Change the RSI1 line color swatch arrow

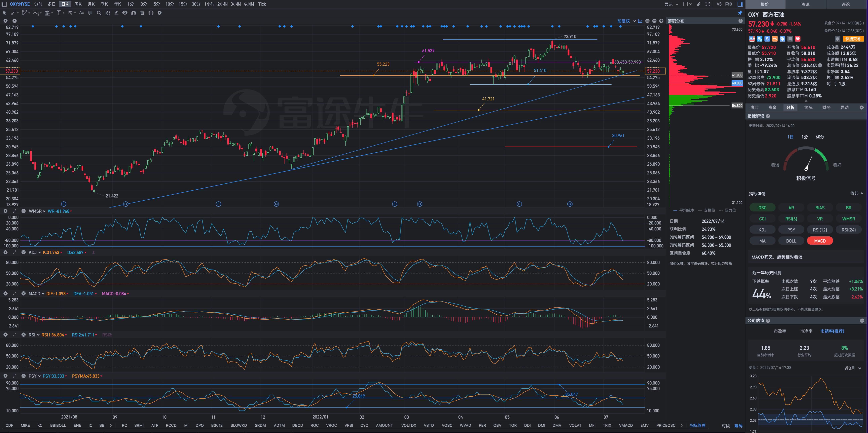[66, 335]
